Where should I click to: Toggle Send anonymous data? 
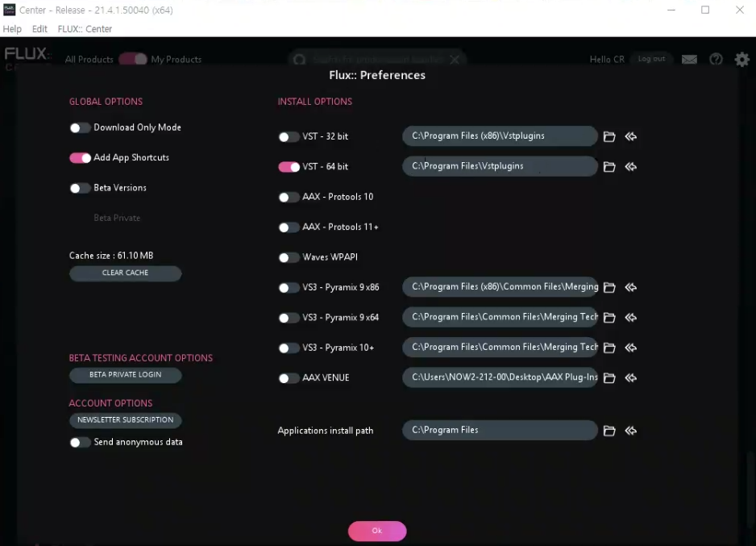click(x=80, y=442)
